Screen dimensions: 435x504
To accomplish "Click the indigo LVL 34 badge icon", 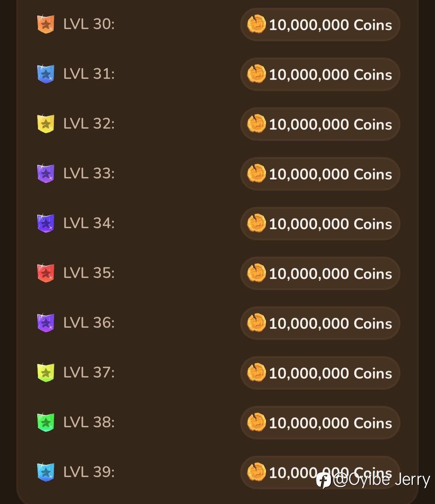I will [x=46, y=223].
